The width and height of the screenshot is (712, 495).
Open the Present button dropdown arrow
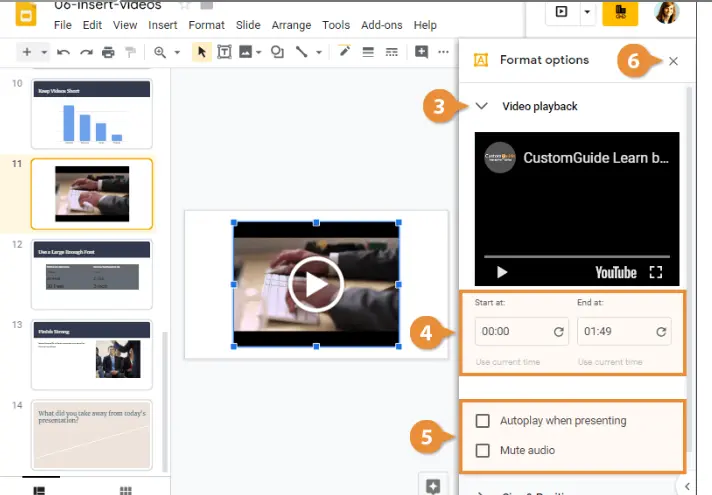[x=586, y=12]
